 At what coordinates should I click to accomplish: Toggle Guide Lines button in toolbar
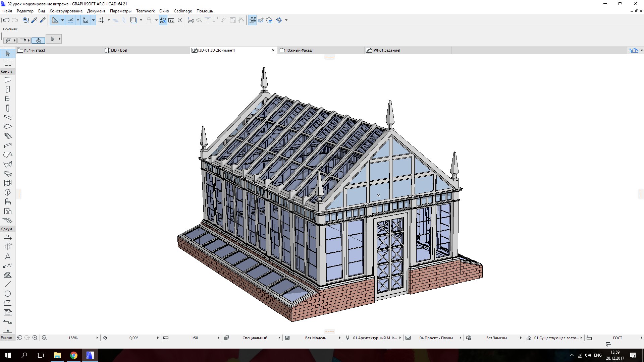pyautogui.click(x=55, y=20)
